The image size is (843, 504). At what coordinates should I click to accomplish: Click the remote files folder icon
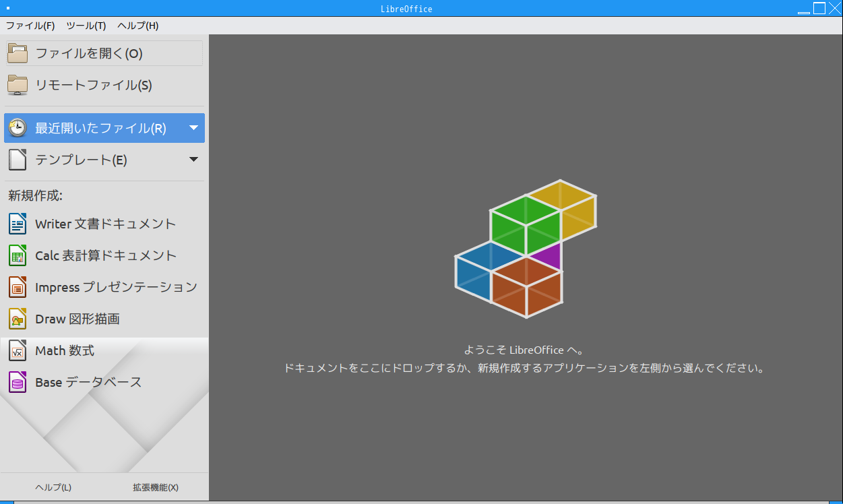18,85
